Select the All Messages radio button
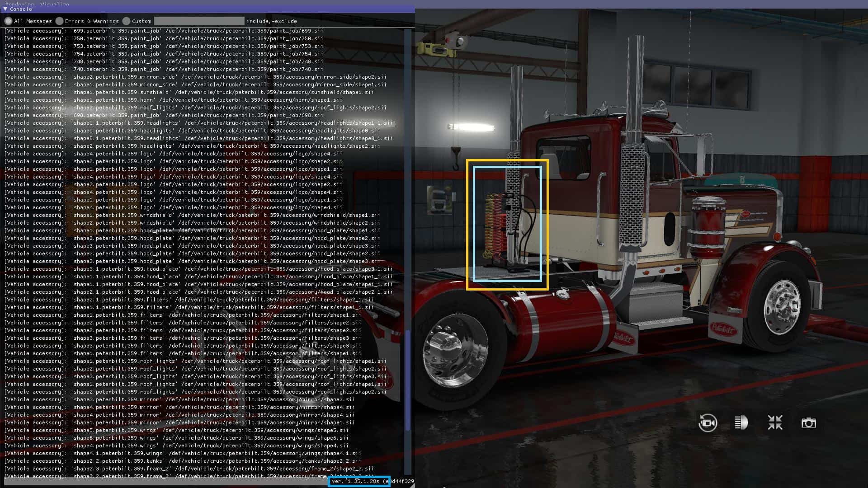Image resolution: width=868 pixels, height=488 pixels. [8, 21]
